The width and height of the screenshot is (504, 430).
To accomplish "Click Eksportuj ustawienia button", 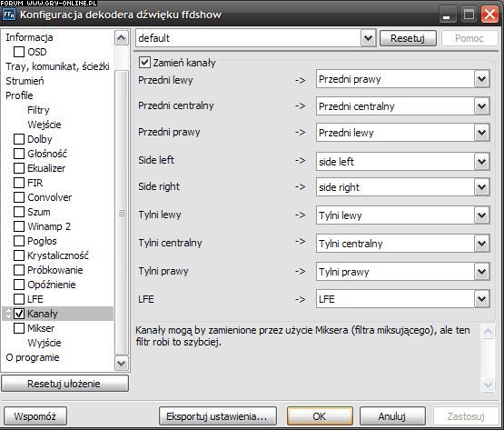I will click(x=218, y=416).
